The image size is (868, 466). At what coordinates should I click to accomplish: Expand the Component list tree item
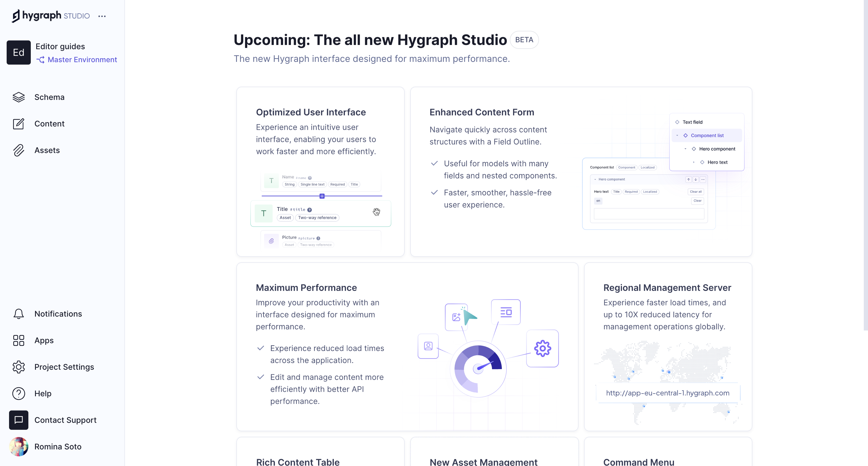[678, 136]
